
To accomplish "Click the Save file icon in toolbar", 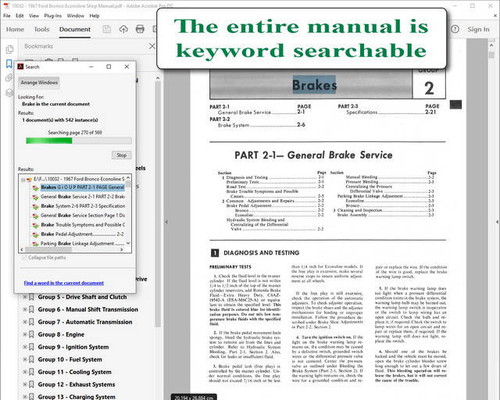I will click(107, 29).
